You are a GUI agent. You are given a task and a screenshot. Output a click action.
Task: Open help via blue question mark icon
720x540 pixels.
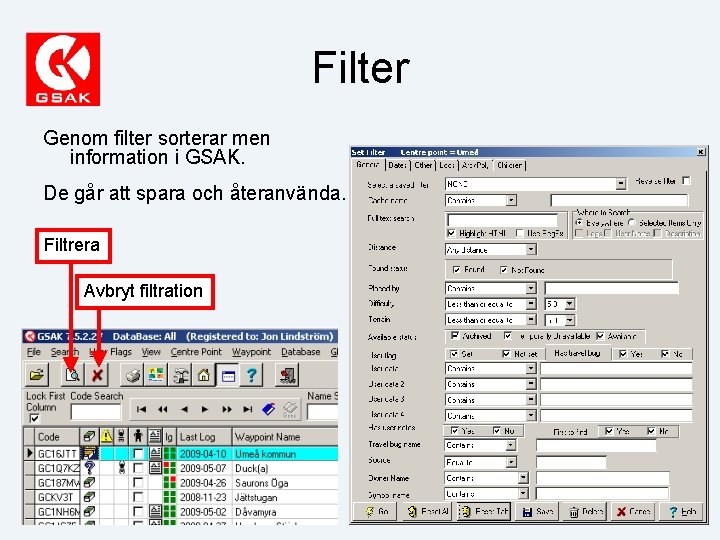click(251, 375)
